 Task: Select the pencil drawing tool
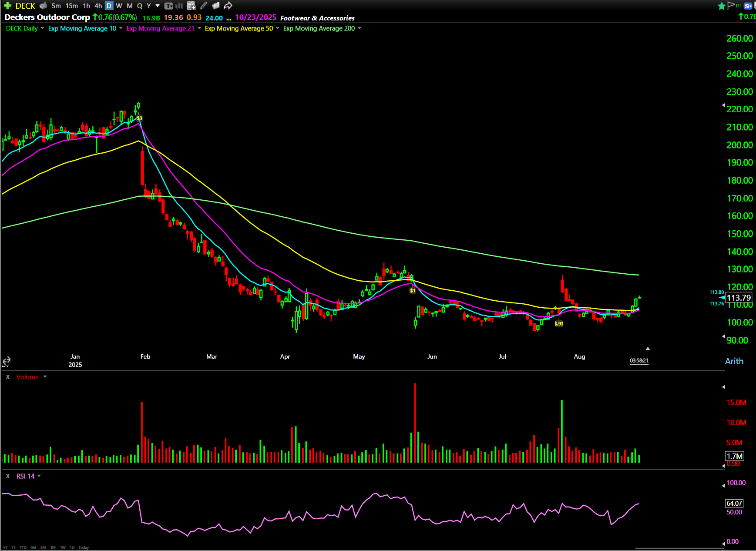point(203,6)
